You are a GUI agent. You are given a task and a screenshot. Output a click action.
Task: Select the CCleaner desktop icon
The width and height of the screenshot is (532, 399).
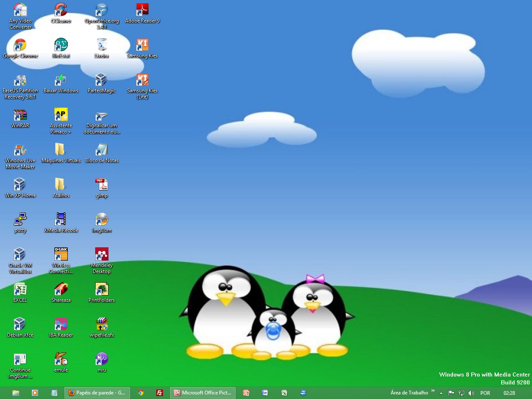(x=61, y=10)
